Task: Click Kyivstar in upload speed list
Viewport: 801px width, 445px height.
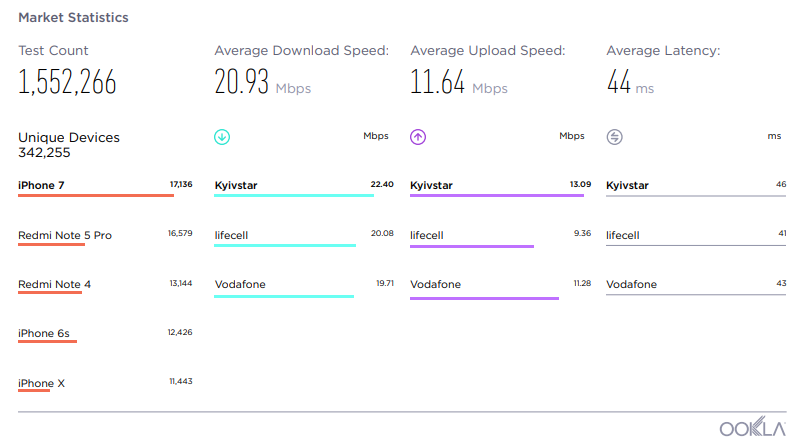Action: (x=431, y=185)
